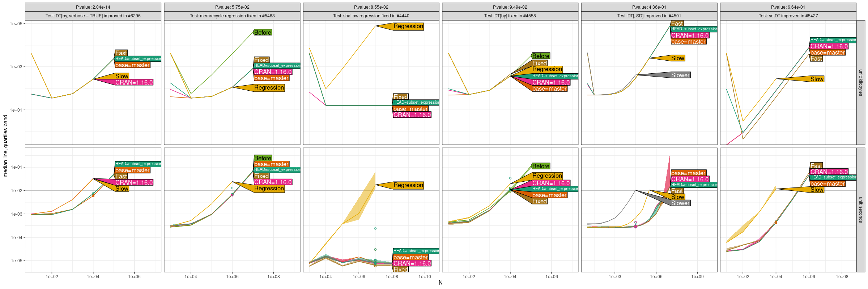Screen dimensions: 868x289
Task: Click the '1e+05' y-axis tick label
Action: click(x=16, y=24)
